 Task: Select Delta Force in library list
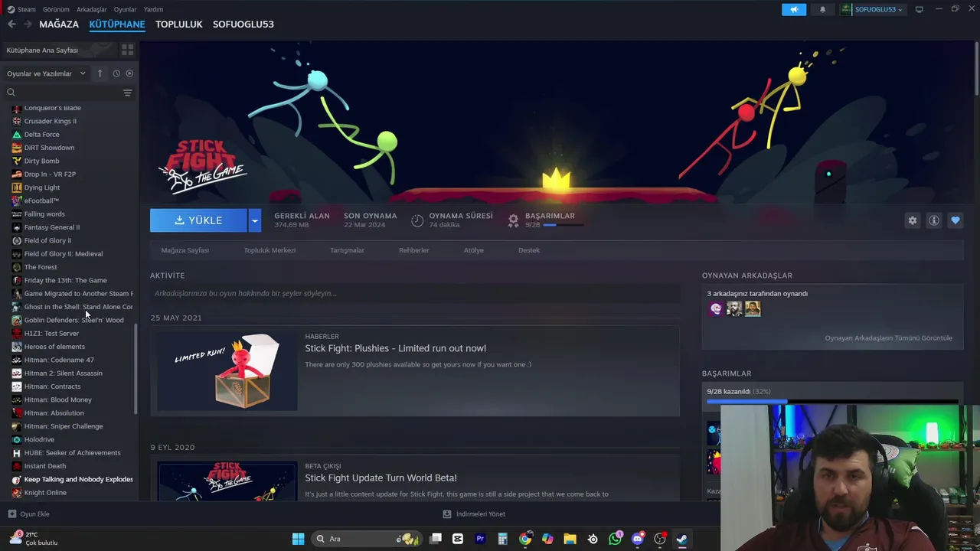tap(41, 135)
